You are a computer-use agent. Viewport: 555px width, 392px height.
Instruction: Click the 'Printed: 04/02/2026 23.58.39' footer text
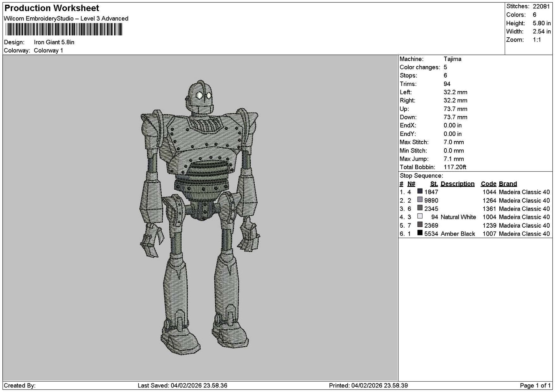[x=368, y=385]
